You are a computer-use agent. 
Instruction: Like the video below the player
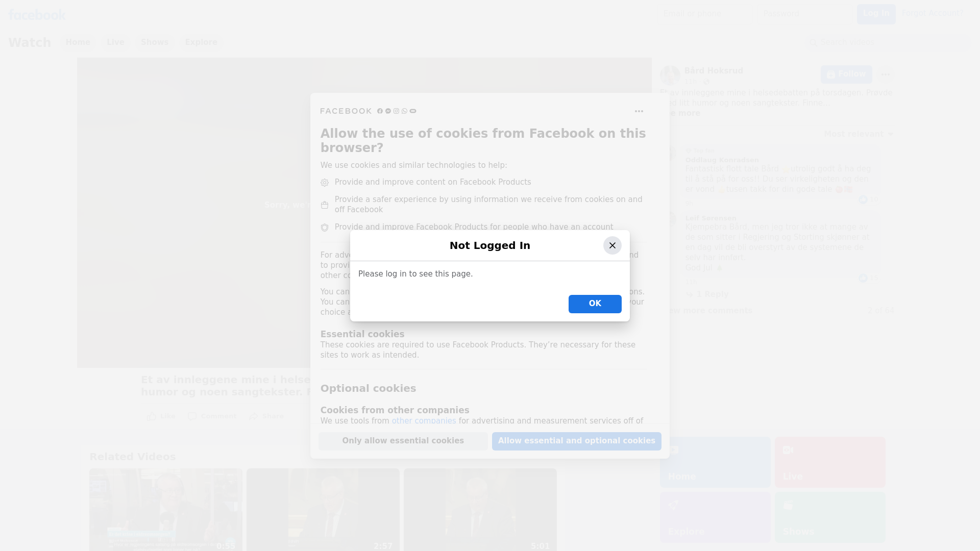[161, 416]
